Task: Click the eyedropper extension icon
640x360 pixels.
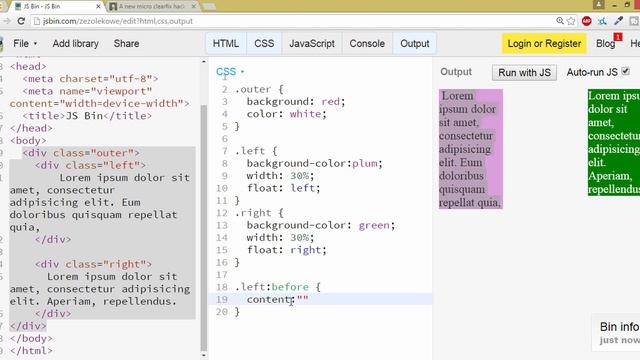Action: pyautogui.click(x=618, y=21)
